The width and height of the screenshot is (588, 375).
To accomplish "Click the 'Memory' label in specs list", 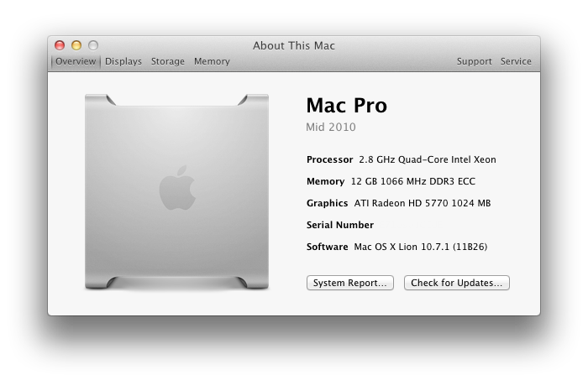I will [x=326, y=181].
